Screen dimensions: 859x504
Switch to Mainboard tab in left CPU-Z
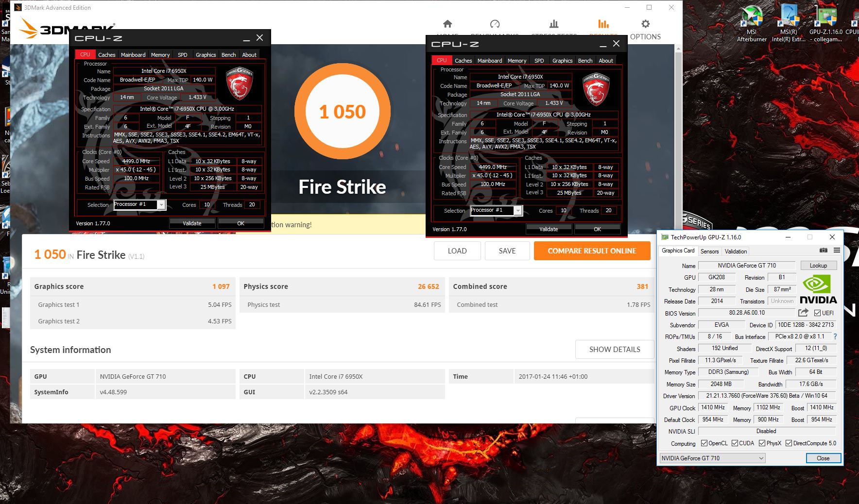(133, 55)
